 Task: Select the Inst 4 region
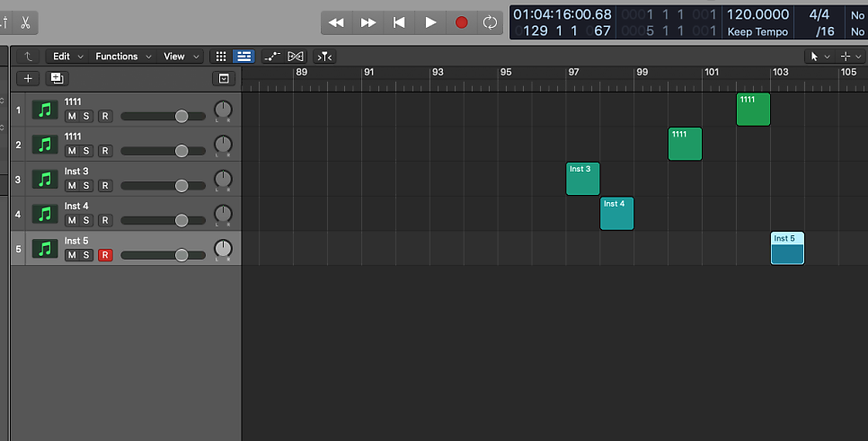click(616, 214)
